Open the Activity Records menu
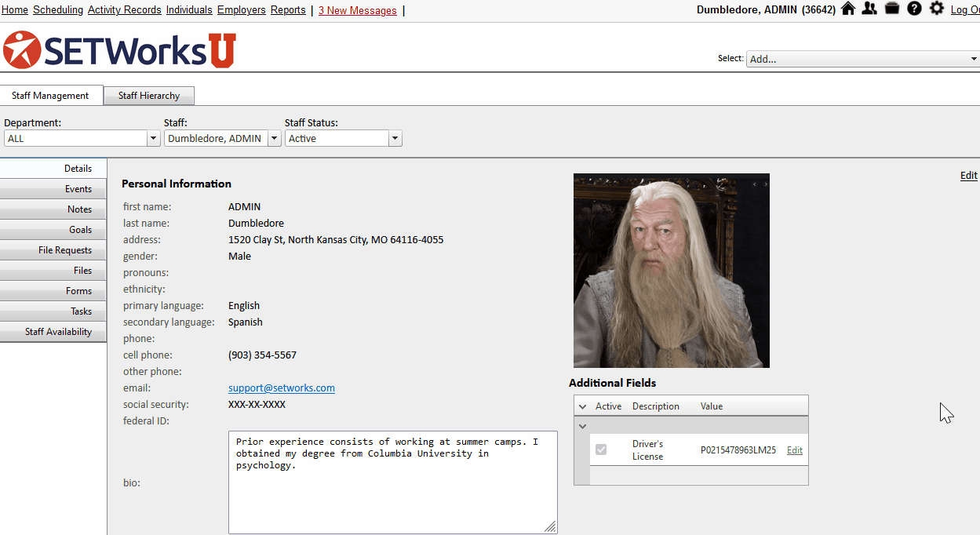This screenshot has width=980, height=535. pyautogui.click(x=125, y=10)
